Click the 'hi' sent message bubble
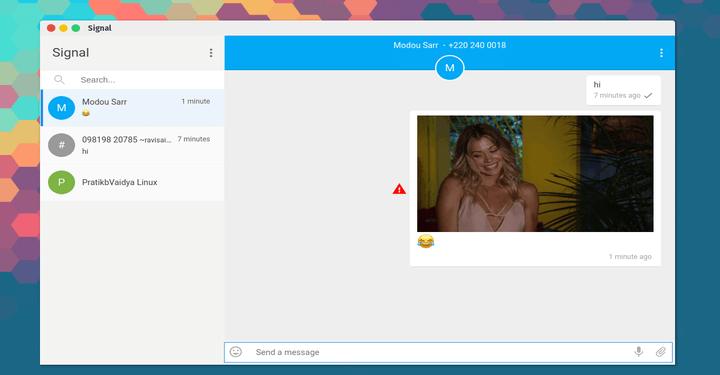This screenshot has width=720, height=375. tap(623, 90)
